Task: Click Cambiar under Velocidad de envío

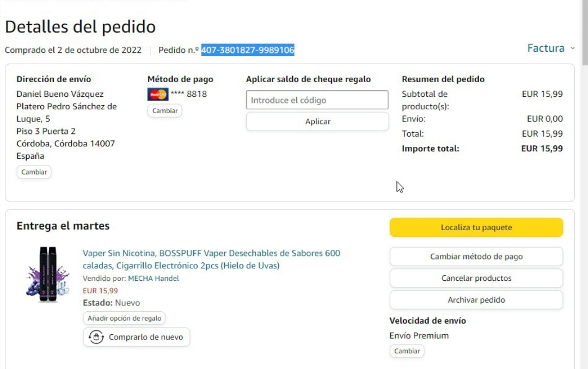Action: point(407,351)
